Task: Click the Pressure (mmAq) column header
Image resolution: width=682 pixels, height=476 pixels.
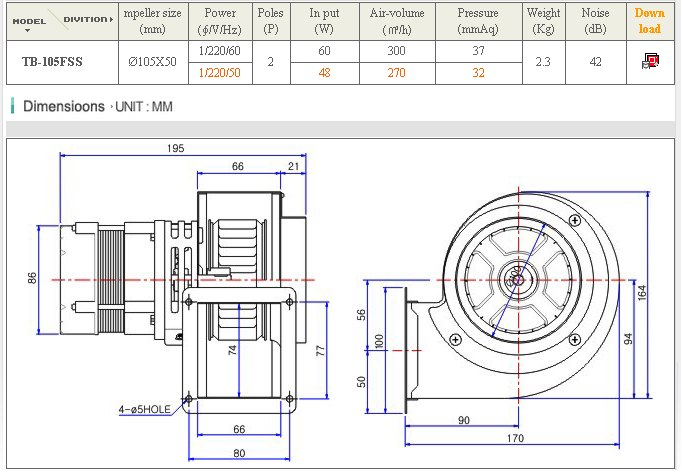Action: 478,21
